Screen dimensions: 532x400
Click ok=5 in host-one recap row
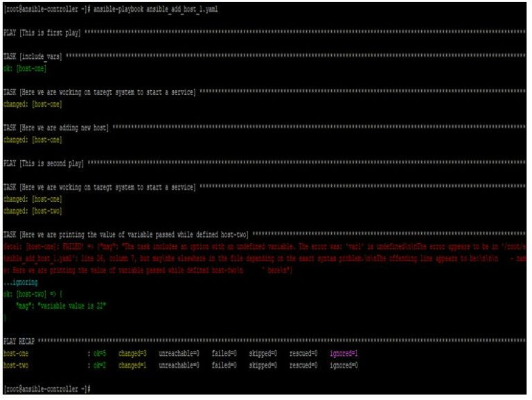pos(100,354)
